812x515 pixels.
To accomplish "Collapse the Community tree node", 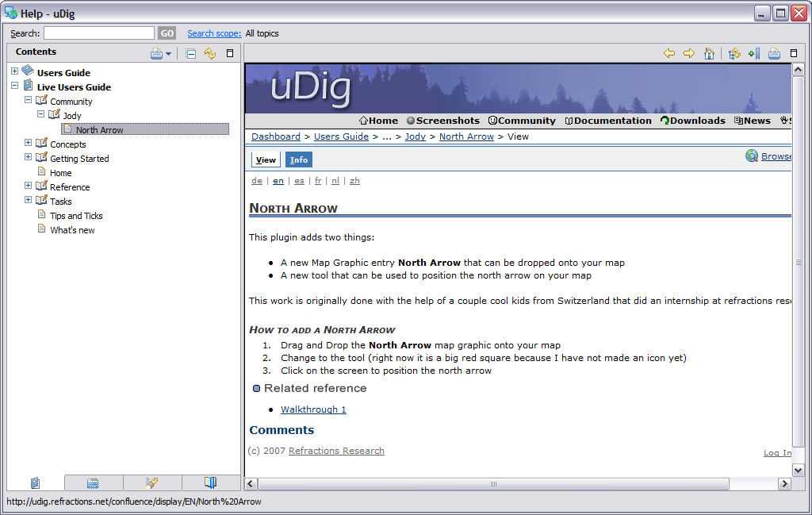I will (x=28, y=99).
